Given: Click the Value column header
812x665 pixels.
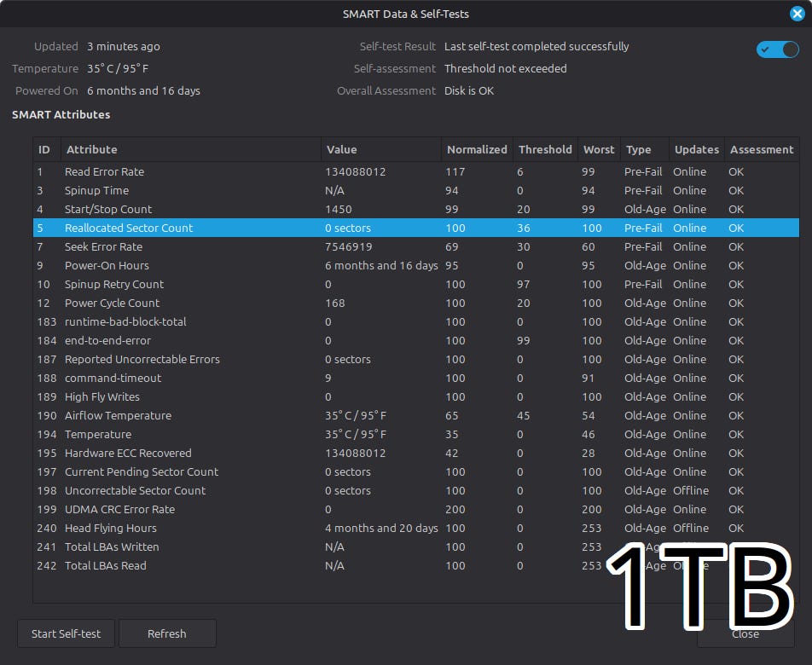Looking at the screenshot, I should [341, 149].
